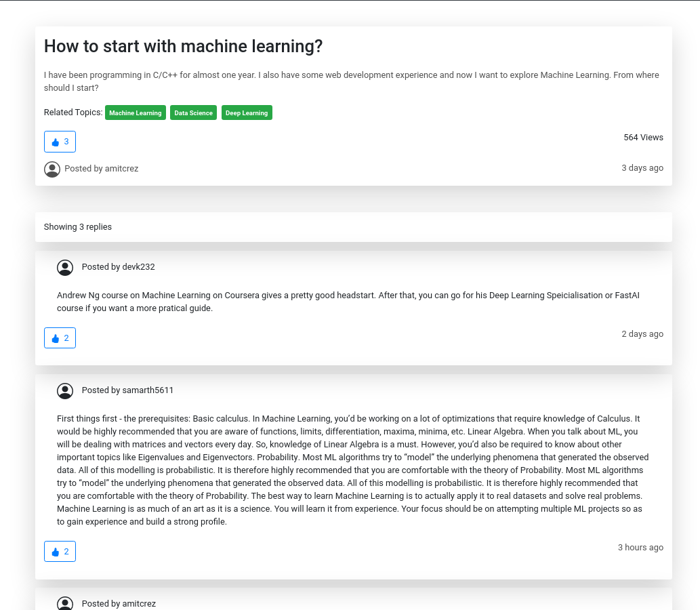This screenshot has width=700, height=610.
Task: Click the "2 days ago" reply timestamp
Action: pyautogui.click(x=642, y=334)
